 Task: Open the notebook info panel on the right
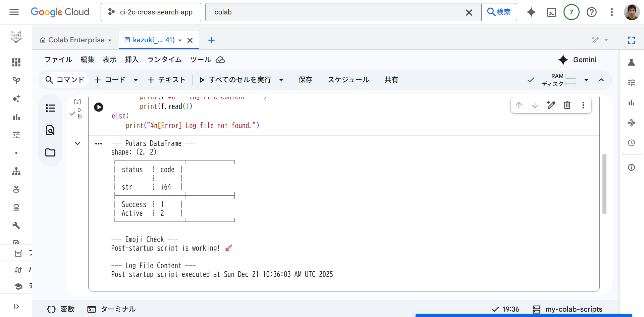coord(631,167)
